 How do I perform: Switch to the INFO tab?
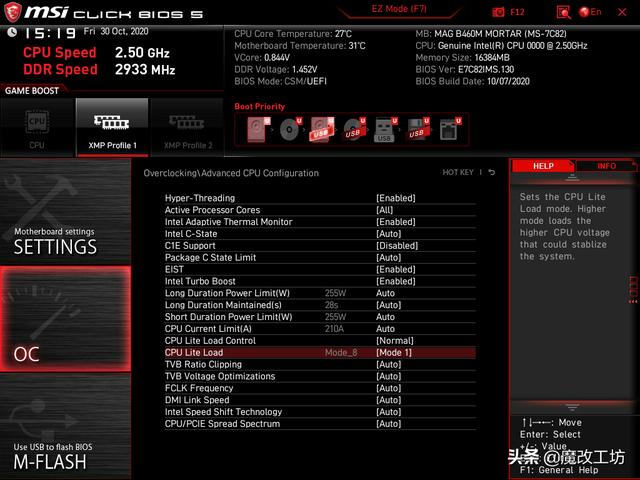(606, 166)
